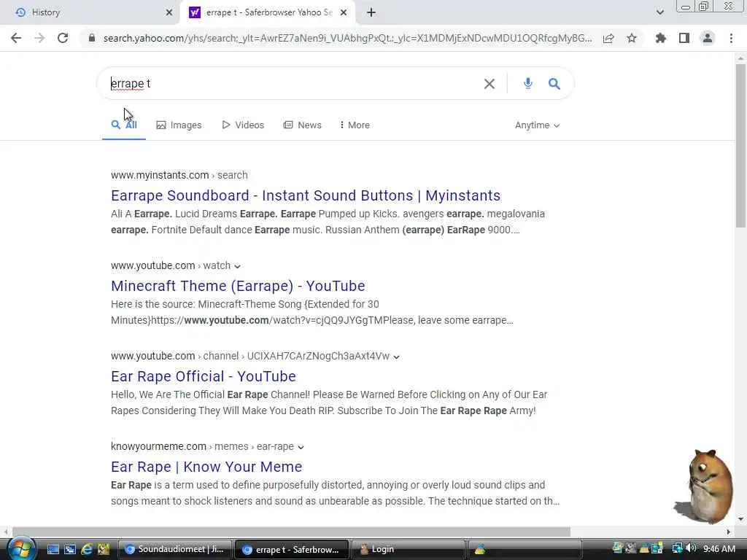Screen dimensions: 747x560
Task: Go back to the previous page
Action: tap(16, 38)
